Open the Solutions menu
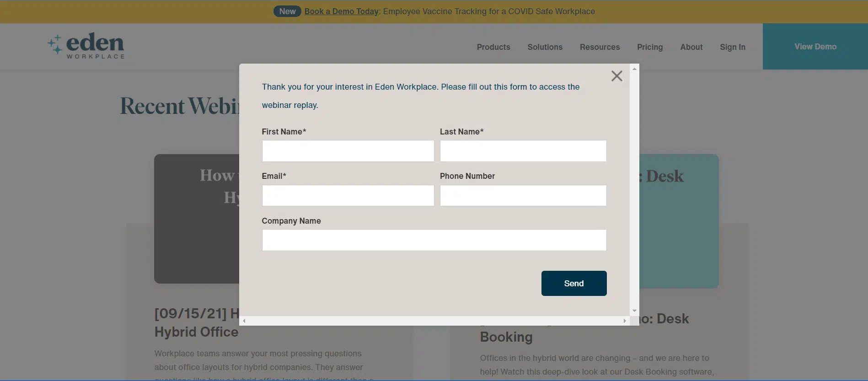This screenshot has height=381, width=868. [x=545, y=47]
